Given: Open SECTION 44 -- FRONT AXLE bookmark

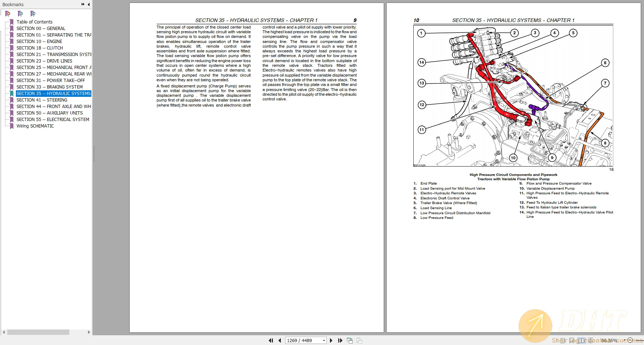Looking at the screenshot, I should (54, 106).
